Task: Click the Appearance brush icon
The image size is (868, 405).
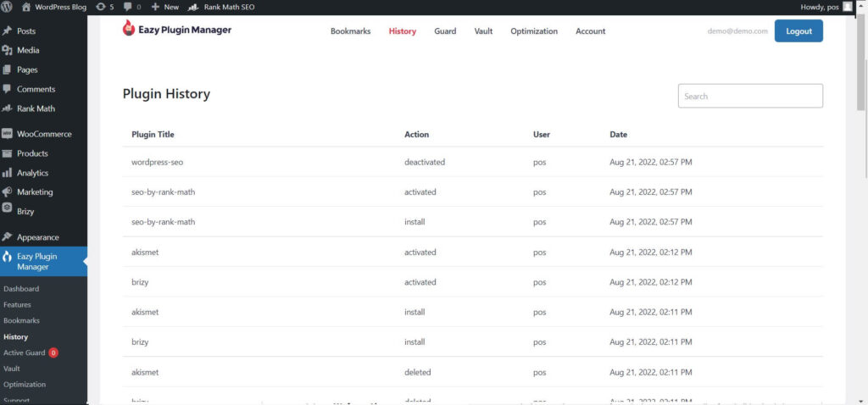Action: [x=7, y=236]
